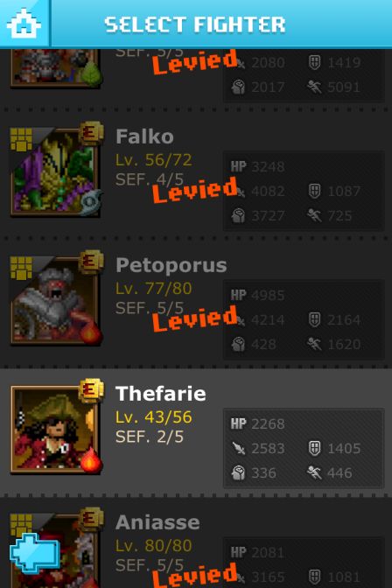Select the Aniasse fighter row
The width and height of the screenshot is (392, 588).
point(196,544)
